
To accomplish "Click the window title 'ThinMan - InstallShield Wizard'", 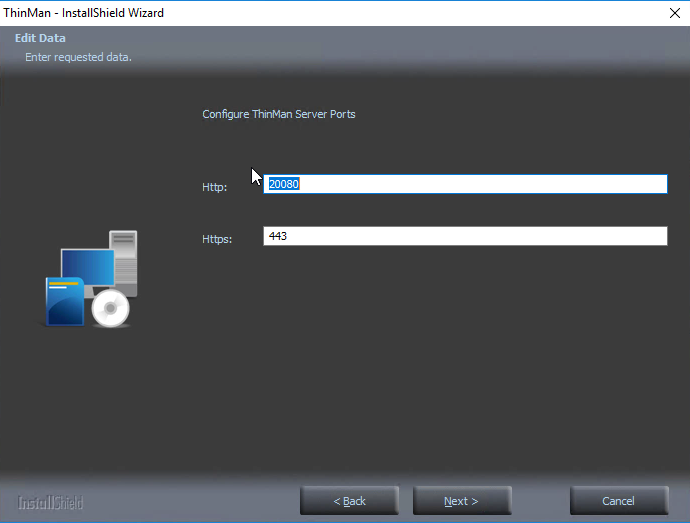I will [x=84, y=13].
